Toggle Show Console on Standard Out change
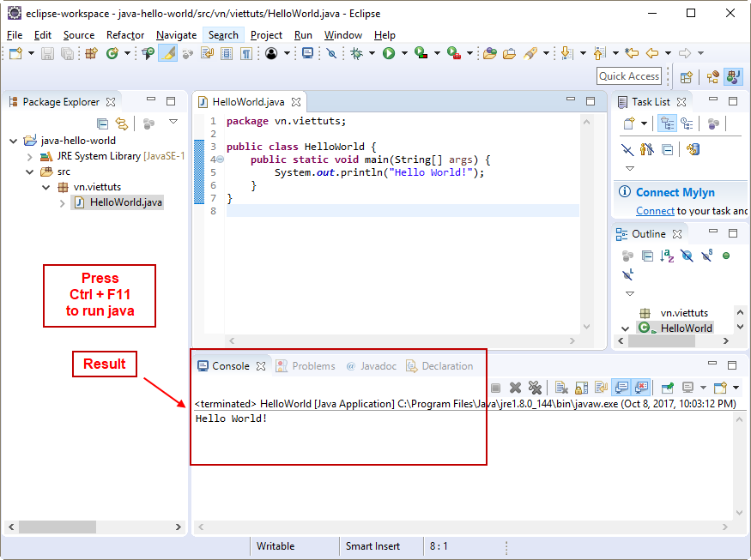Screen dimensions: 751x560 pos(621,388)
